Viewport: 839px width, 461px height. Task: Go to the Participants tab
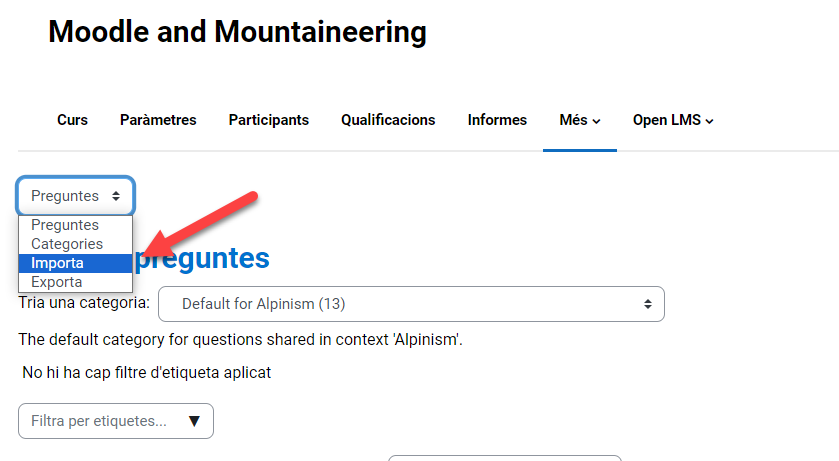click(268, 120)
